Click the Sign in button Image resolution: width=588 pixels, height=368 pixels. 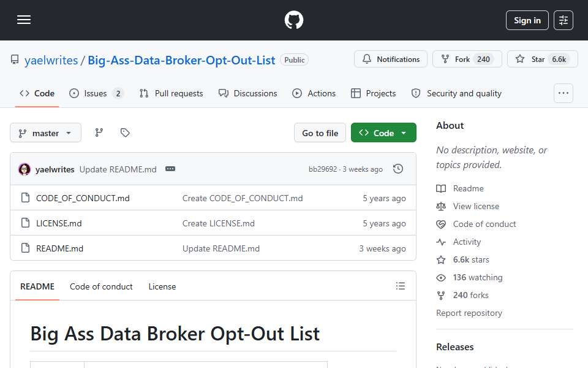tap(527, 20)
